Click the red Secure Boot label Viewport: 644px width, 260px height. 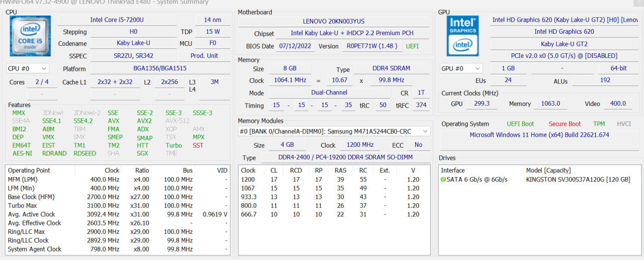pyautogui.click(x=565, y=124)
